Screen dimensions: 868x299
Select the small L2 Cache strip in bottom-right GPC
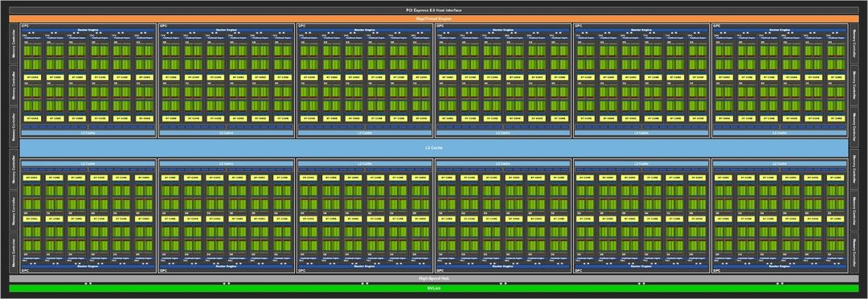pyautogui.click(x=780, y=164)
